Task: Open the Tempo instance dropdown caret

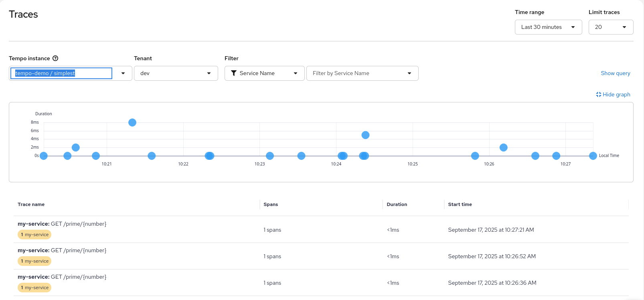Action: (x=123, y=73)
